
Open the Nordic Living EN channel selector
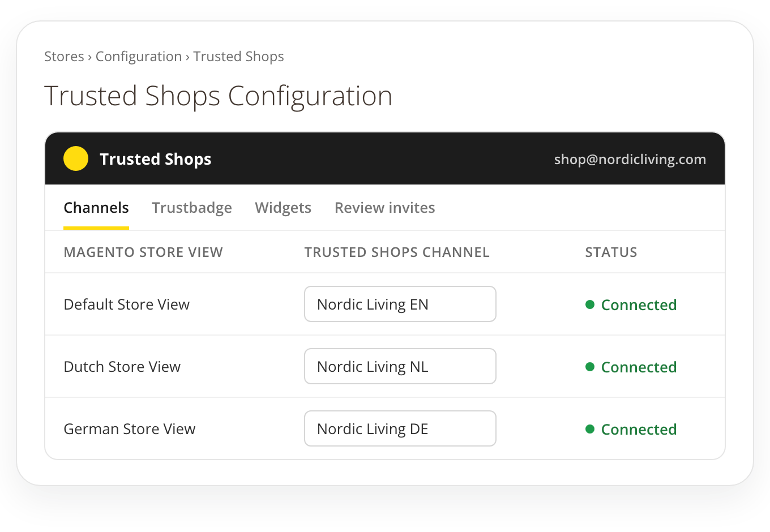[400, 304]
